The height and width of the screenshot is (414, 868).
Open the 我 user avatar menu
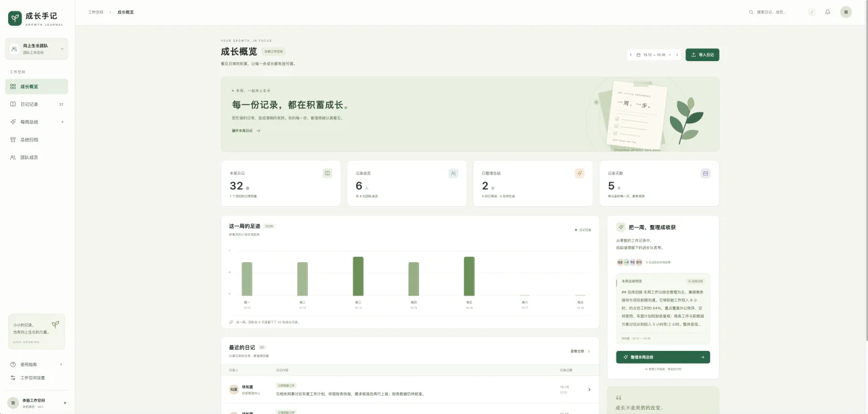[846, 12]
